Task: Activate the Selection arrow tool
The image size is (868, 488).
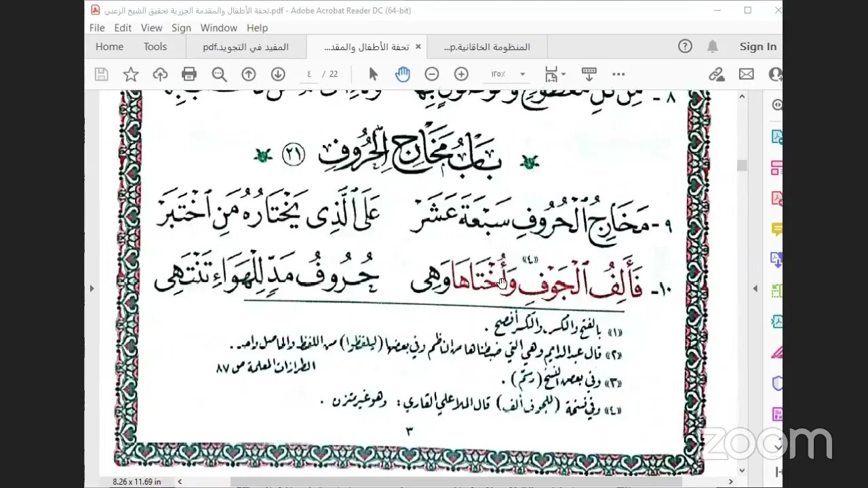Action: (x=373, y=75)
